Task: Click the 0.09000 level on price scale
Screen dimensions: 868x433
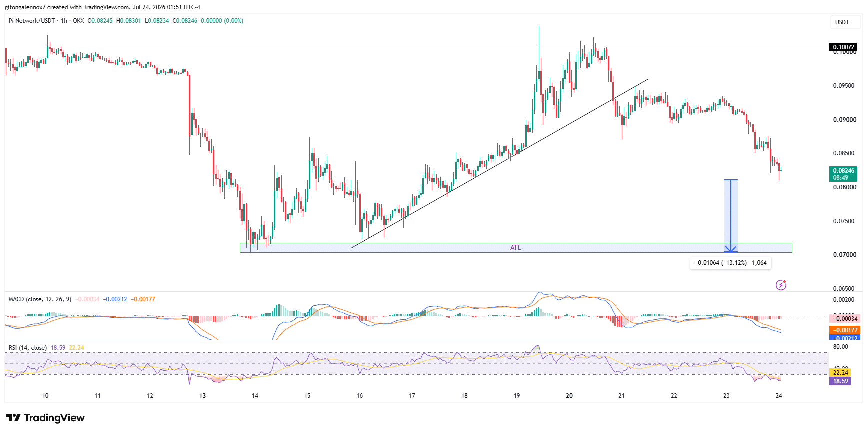Action: (x=844, y=120)
